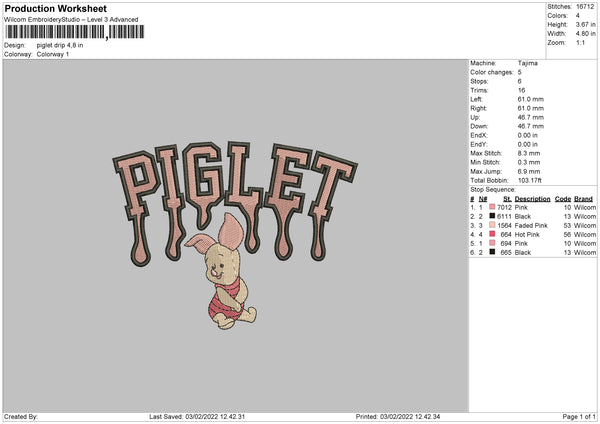
Task: Click the Max Stitch value '8.3 mm'
Action: [529, 153]
